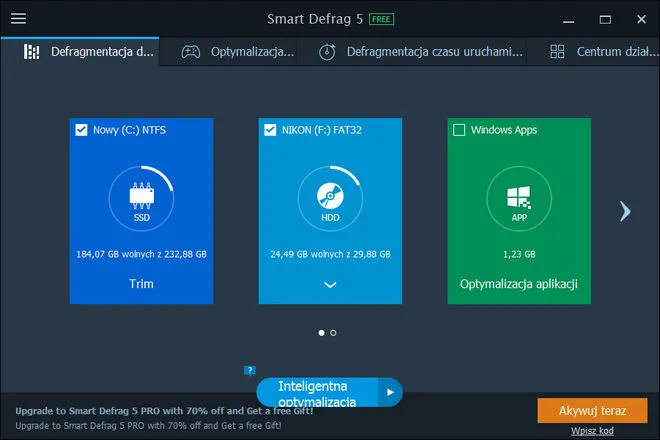Click Optymalizacja aplikacji on Windows Apps card

tap(519, 284)
